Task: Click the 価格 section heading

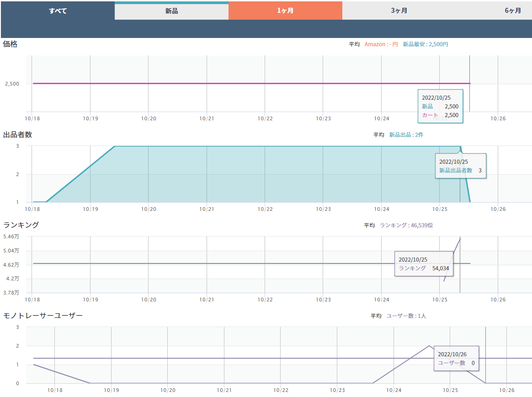Action: [x=10, y=44]
